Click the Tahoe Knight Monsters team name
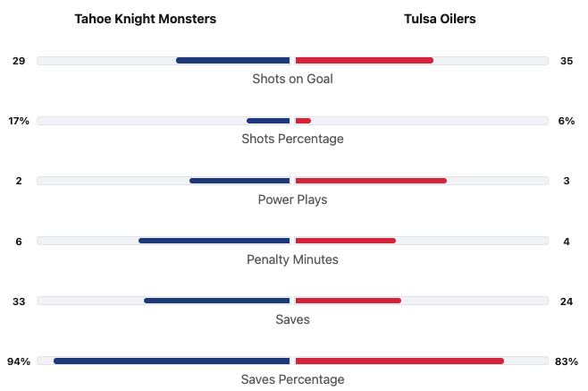 (145, 19)
